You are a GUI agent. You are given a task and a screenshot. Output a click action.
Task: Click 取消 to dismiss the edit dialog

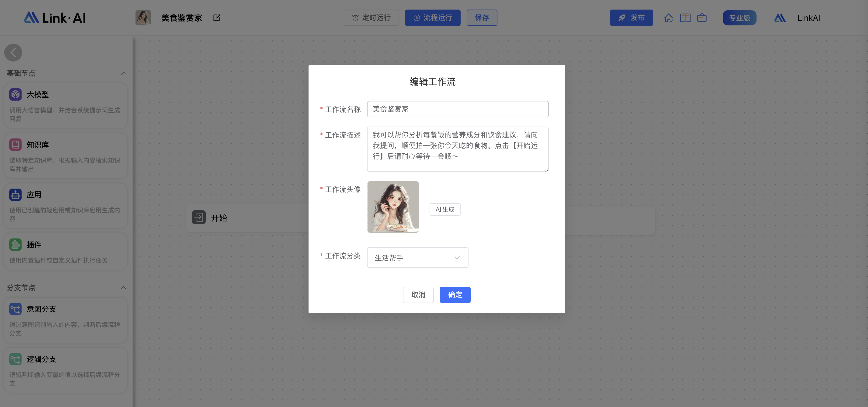tap(418, 295)
